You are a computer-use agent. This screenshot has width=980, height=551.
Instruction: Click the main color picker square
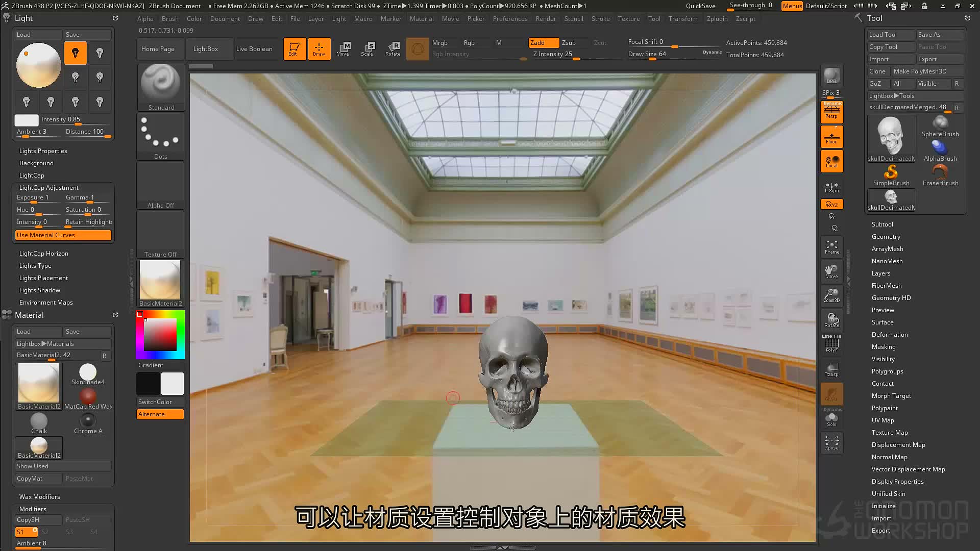tap(160, 335)
